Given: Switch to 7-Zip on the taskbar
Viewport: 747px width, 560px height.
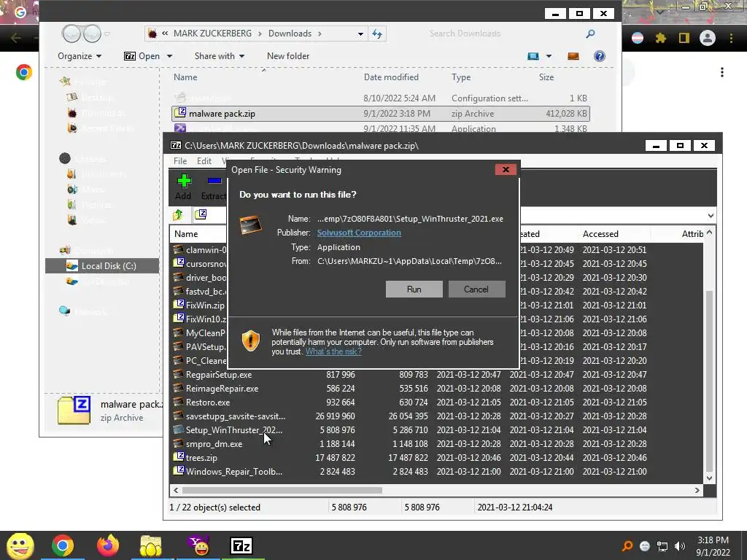Looking at the screenshot, I should pyautogui.click(x=241, y=545).
